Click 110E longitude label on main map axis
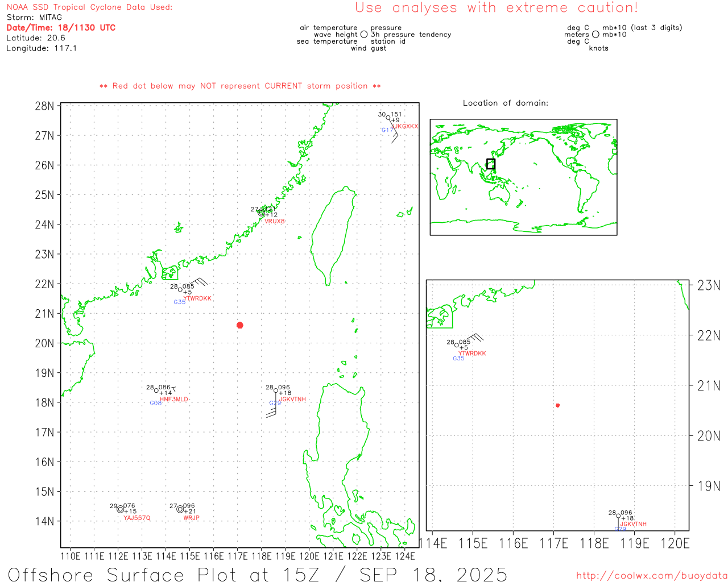Viewport: 728px width, 582px height. point(71,556)
